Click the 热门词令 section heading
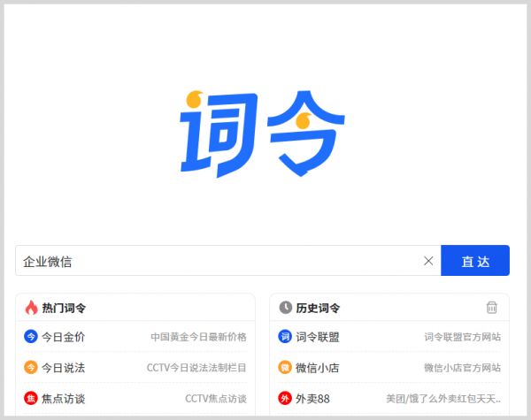Viewport: 531px width, 420px height. point(64,308)
